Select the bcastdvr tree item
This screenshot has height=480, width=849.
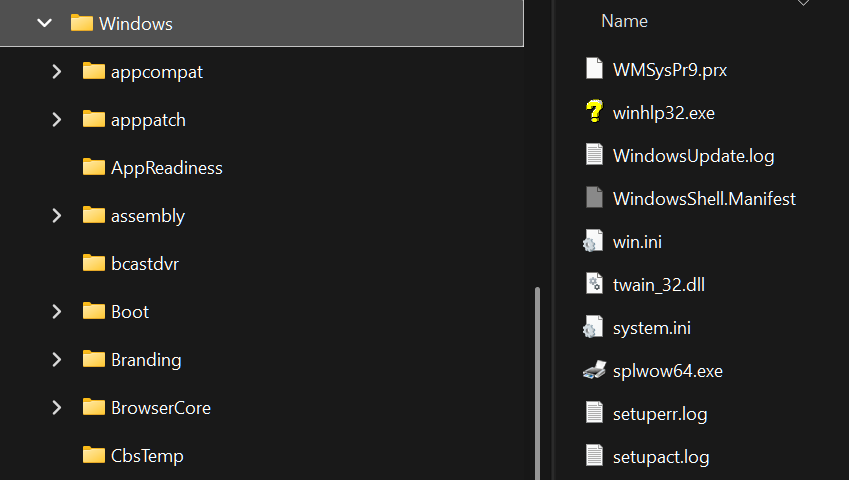[145, 264]
